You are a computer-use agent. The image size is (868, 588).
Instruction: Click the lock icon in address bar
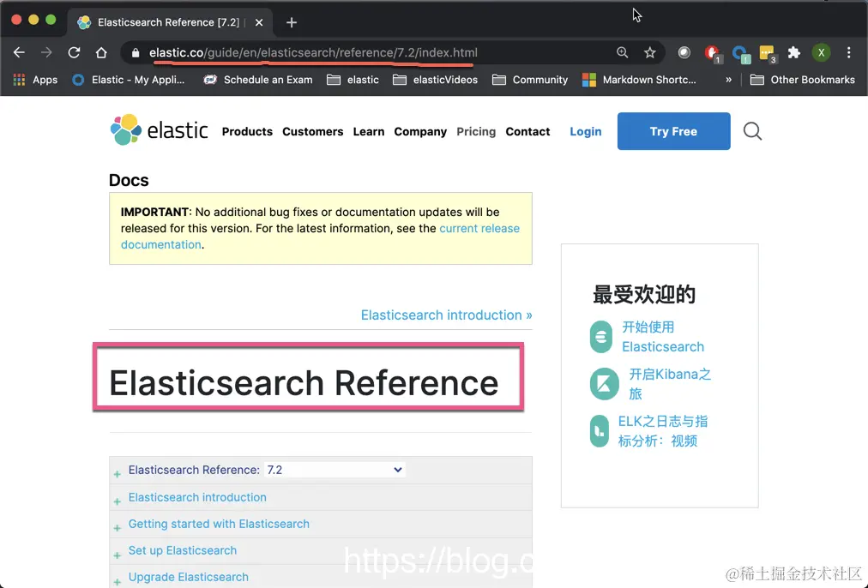pos(136,53)
